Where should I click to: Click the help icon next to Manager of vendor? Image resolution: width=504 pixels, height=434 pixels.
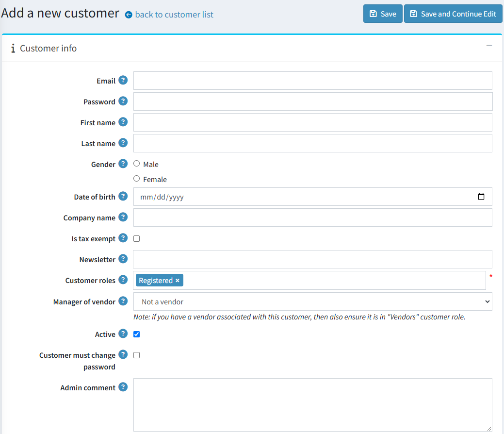123,301
